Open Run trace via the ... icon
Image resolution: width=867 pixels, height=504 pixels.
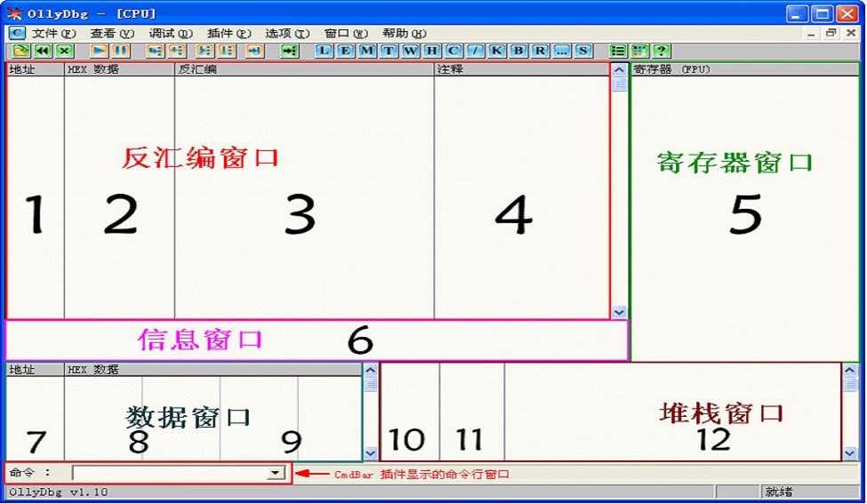pos(561,51)
